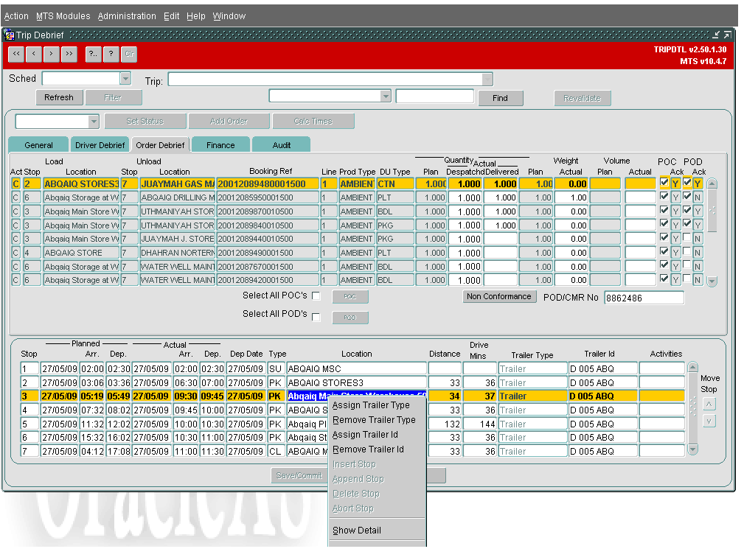Toggle Select All POD's checkbox
Screen dimensions: 744x560
click(316, 318)
